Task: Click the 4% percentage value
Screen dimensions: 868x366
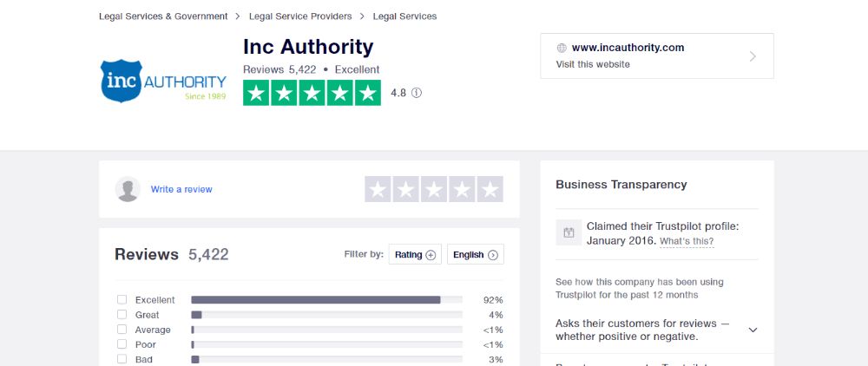Action: coord(496,315)
